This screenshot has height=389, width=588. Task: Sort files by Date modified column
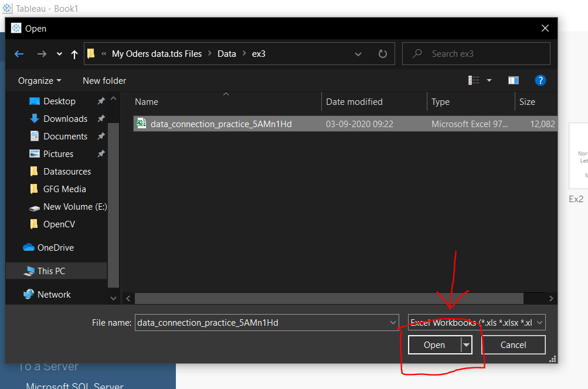(x=354, y=102)
